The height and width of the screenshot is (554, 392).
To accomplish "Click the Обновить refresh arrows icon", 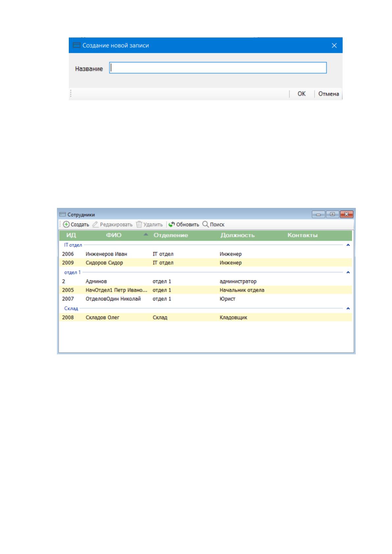I will coord(171,224).
